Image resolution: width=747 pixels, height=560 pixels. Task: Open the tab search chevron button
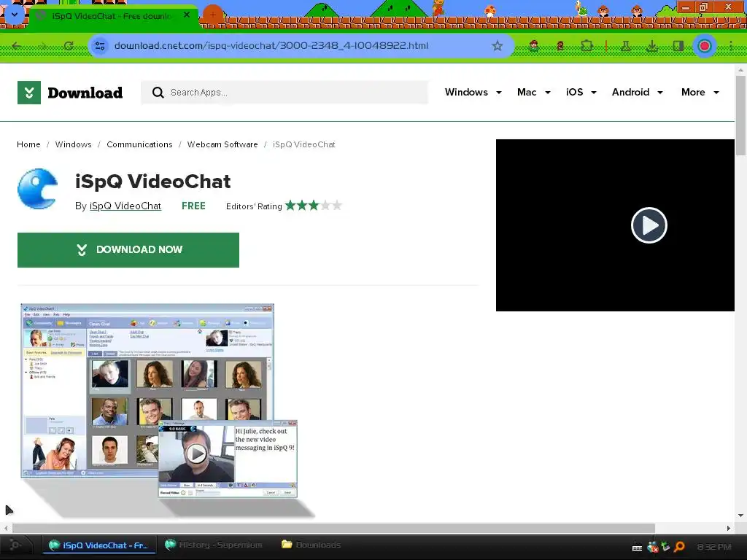tap(15, 15)
